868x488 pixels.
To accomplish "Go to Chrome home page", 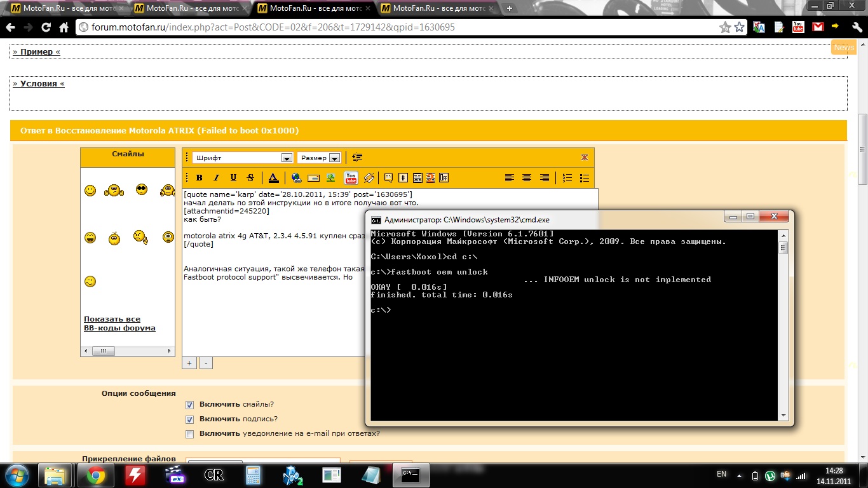I will click(64, 27).
